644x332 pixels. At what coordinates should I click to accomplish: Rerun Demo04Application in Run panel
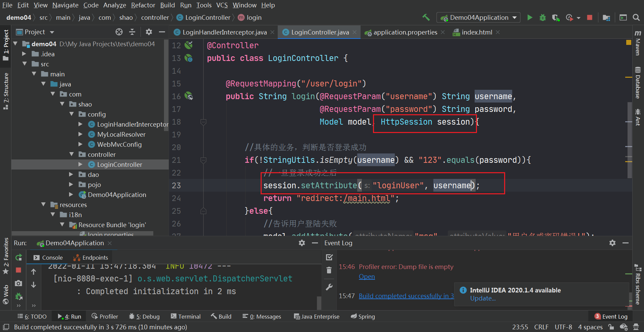[19, 257]
